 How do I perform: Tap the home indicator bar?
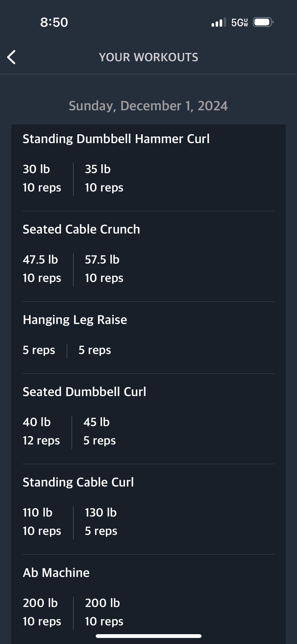coord(149,636)
